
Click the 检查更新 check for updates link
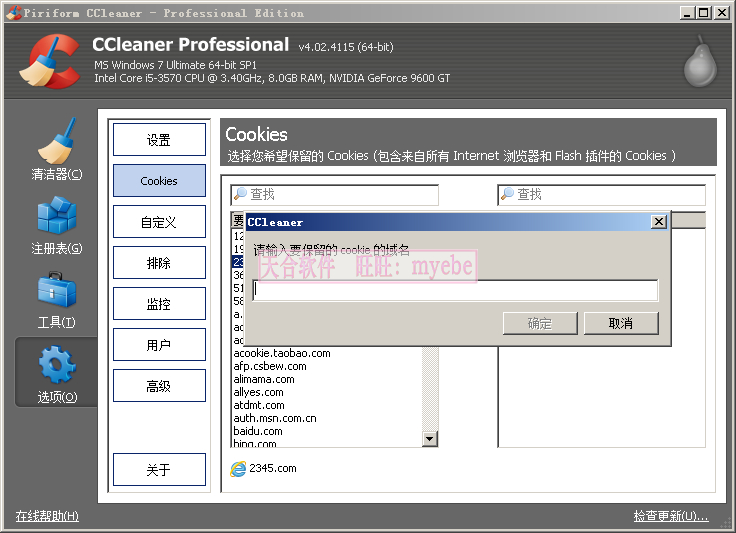[671, 516]
